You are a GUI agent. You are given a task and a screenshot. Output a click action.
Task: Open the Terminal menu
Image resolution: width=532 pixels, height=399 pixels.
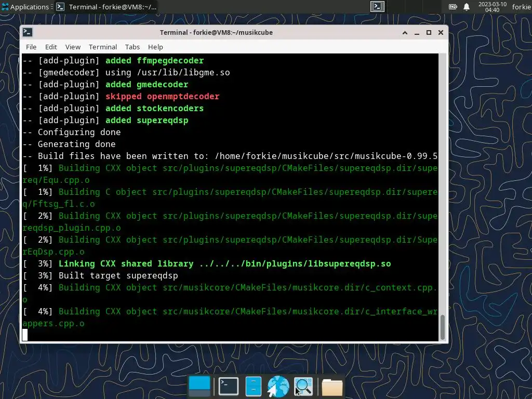click(x=103, y=47)
